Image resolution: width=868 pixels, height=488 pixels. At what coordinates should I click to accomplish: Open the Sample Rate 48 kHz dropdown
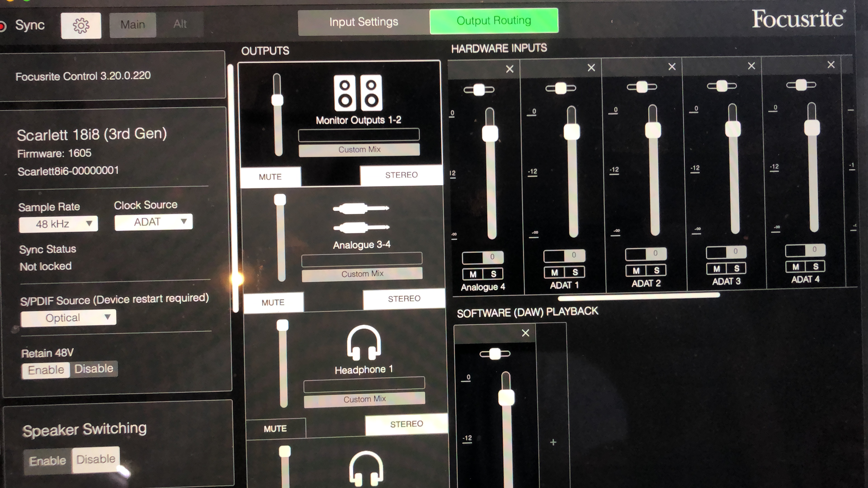pyautogui.click(x=58, y=224)
